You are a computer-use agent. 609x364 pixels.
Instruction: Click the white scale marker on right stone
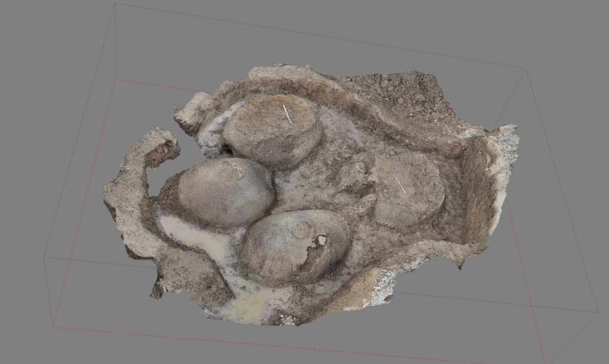click(400, 185)
